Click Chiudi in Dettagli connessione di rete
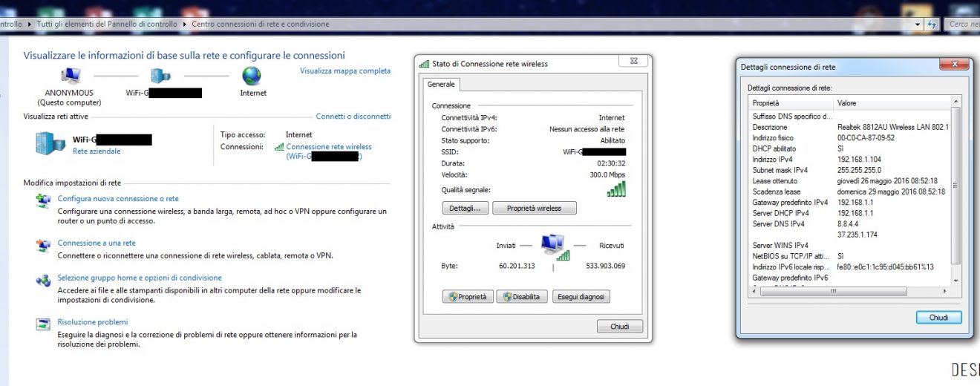The height and width of the screenshot is (386, 980). pos(938,318)
